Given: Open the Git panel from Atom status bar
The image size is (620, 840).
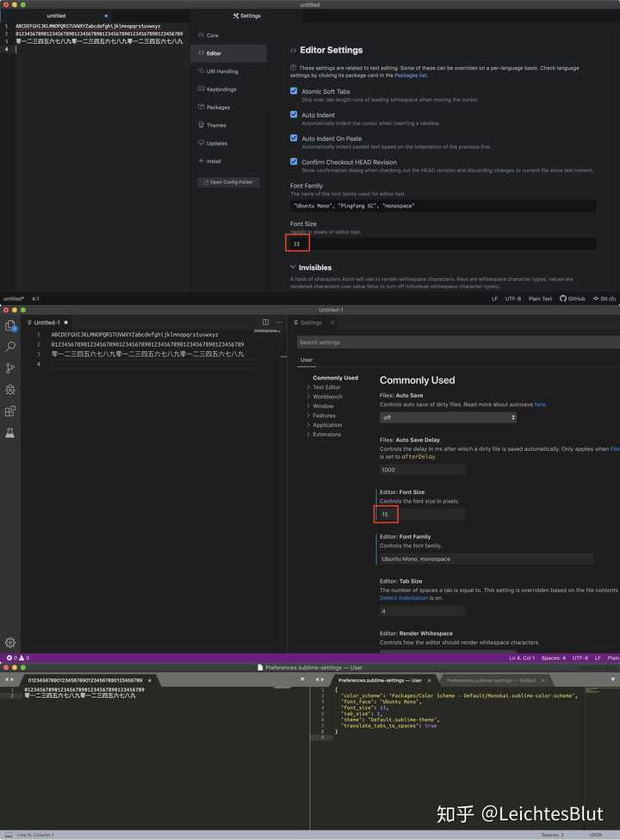Looking at the screenshot, I should pos(604,299).
